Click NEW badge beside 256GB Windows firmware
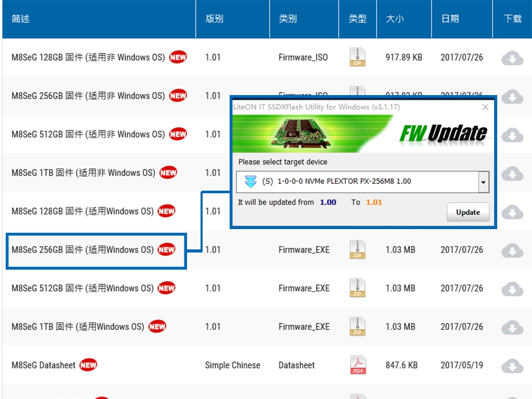The height and width of the screenshot is (399, 532). (x=166, y=249)
